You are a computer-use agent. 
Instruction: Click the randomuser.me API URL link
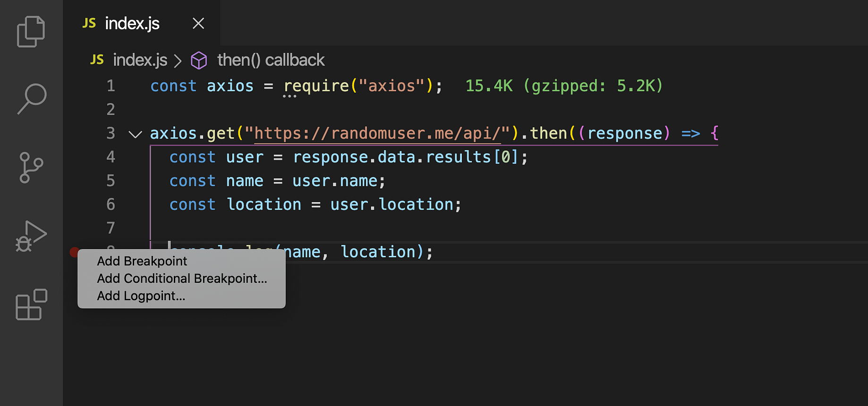pyautogui.click(x=377, y=134)
